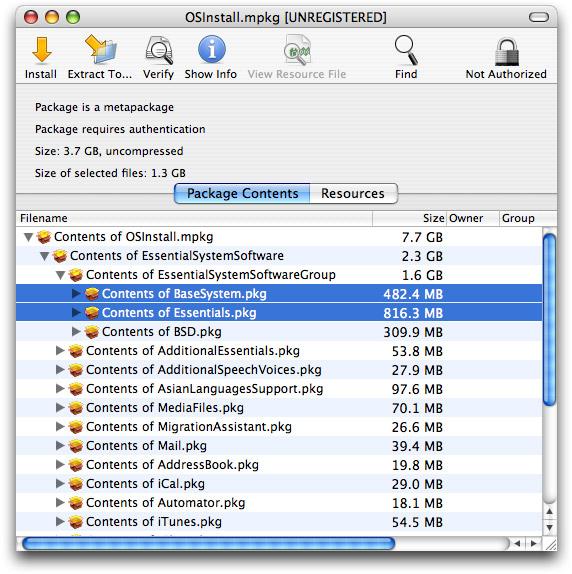The image size is (572, 574).
Task: Click the vertical scrollbar thumb
Action: coord(549,320)
